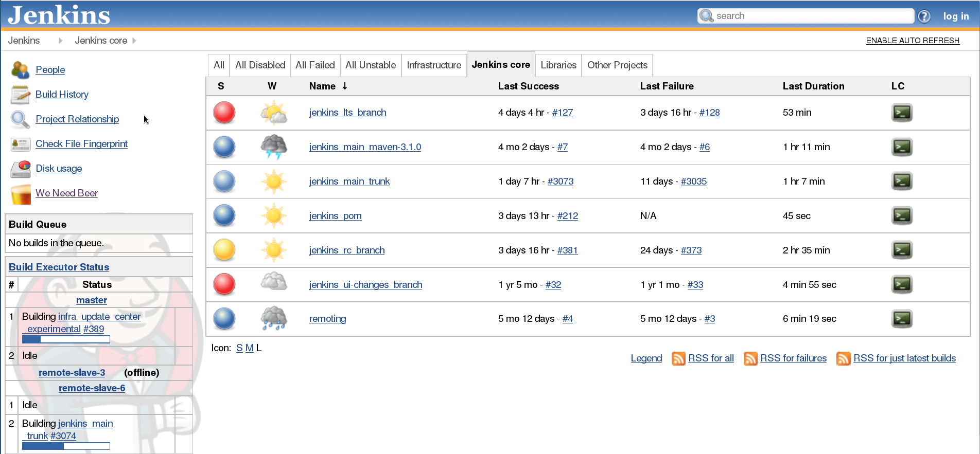Switch to the All Failed tab
This screenshot has height=454, width=980.
tap(315, 65)
